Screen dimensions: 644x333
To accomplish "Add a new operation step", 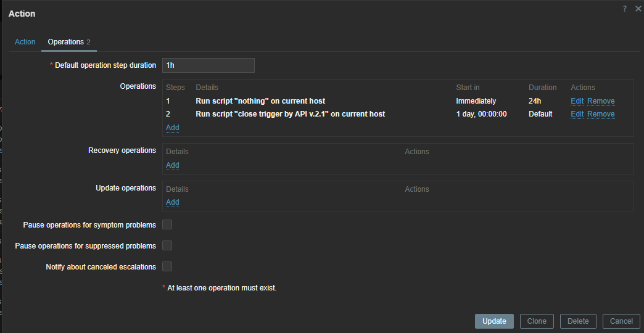I will 173,128.
